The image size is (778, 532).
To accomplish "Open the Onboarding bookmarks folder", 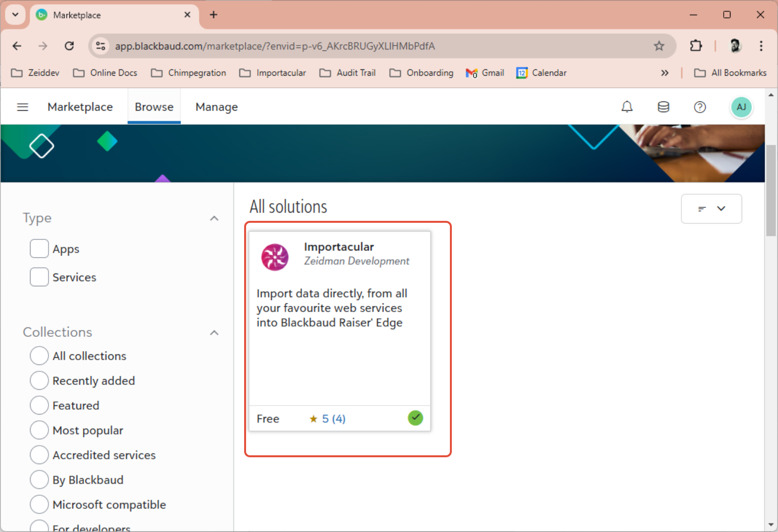I will click(x=421, y=73).
